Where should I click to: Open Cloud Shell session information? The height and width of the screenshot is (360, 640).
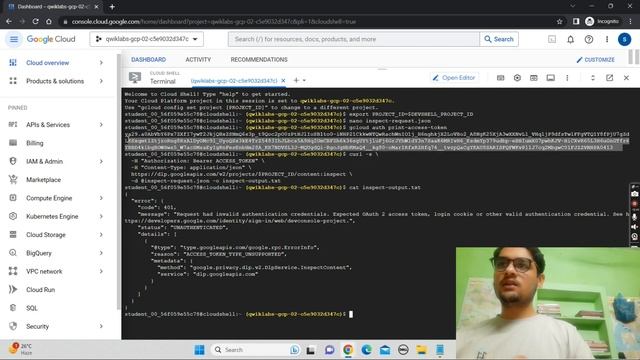click(551, 78)
